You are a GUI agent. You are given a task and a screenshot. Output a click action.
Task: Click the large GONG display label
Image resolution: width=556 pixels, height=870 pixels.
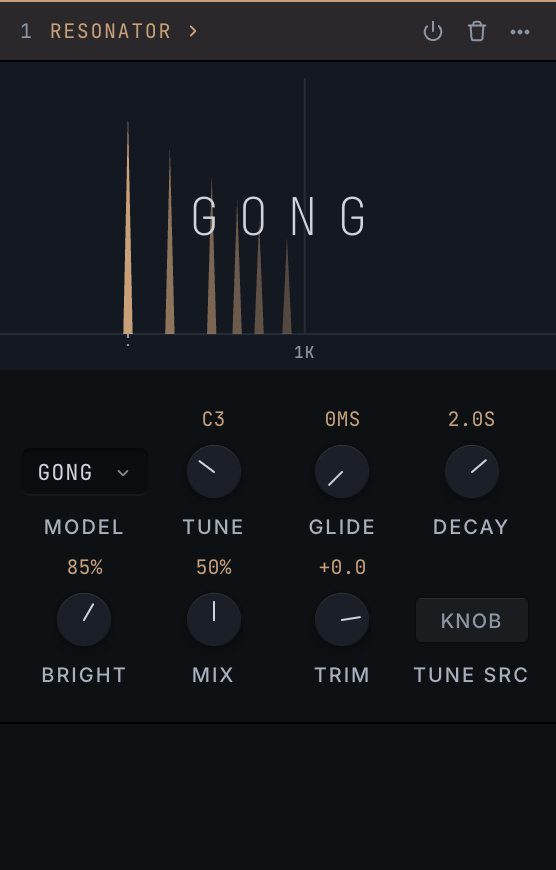[x=279, y=216]
